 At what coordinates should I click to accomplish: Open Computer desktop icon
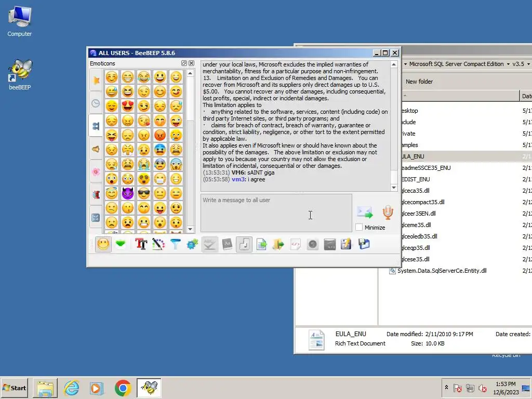[x=20, y=21]
